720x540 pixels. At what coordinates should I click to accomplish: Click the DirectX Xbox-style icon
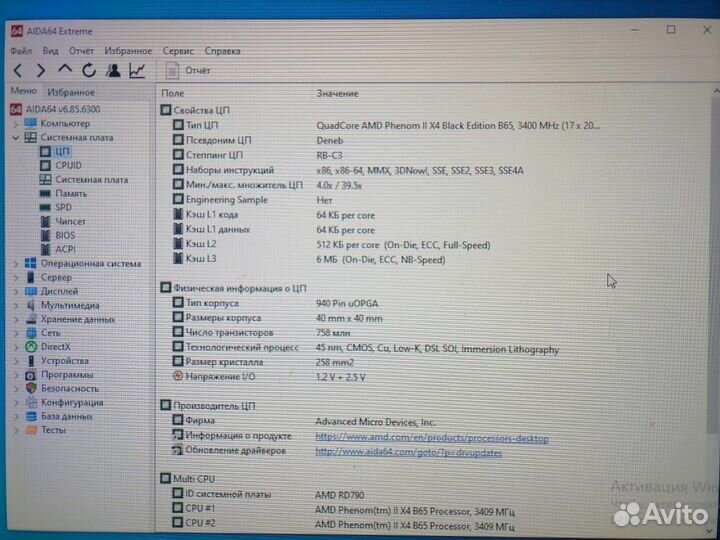[31, 347]
